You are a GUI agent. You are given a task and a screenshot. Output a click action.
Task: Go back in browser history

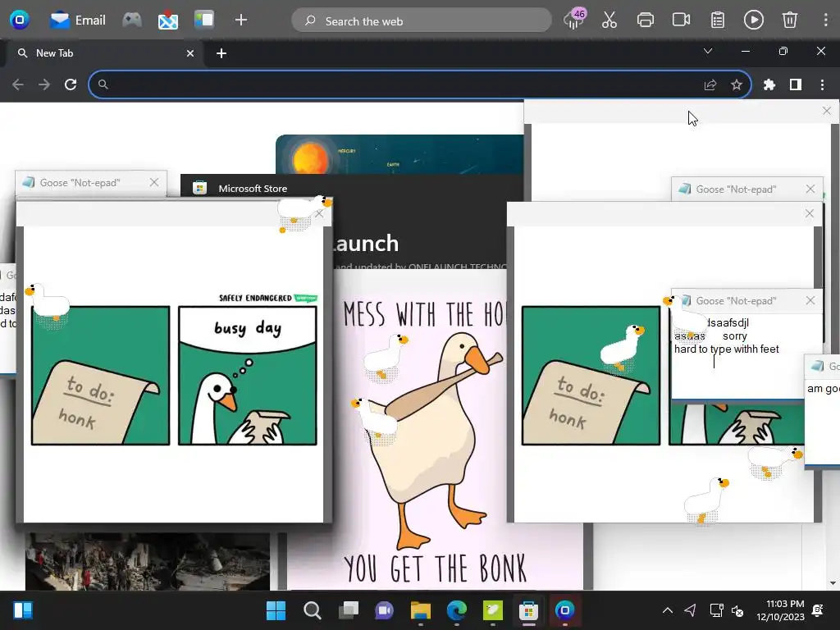point(18,84)
